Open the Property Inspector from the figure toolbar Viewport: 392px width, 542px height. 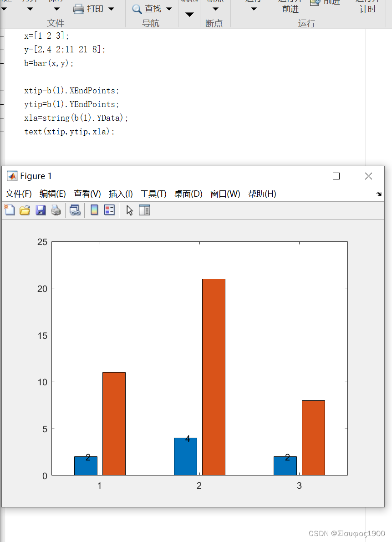(144, 210)
